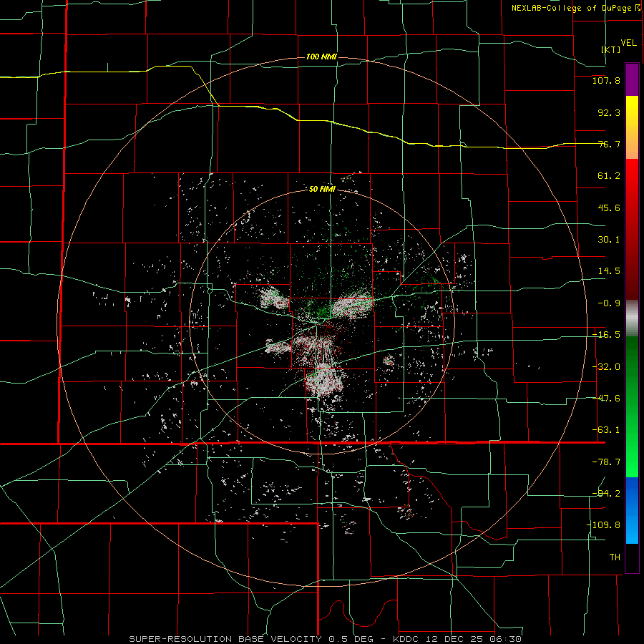This screenshot has height=644, width=644.
Task: Click the -16.5 velocity scale value
Action: [606, 335]
